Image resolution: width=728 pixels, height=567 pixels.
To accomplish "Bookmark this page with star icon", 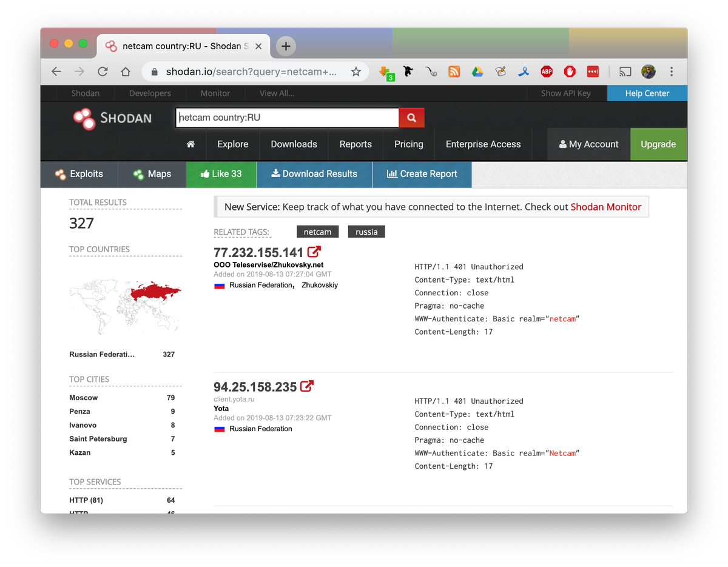I will point(356,72).
